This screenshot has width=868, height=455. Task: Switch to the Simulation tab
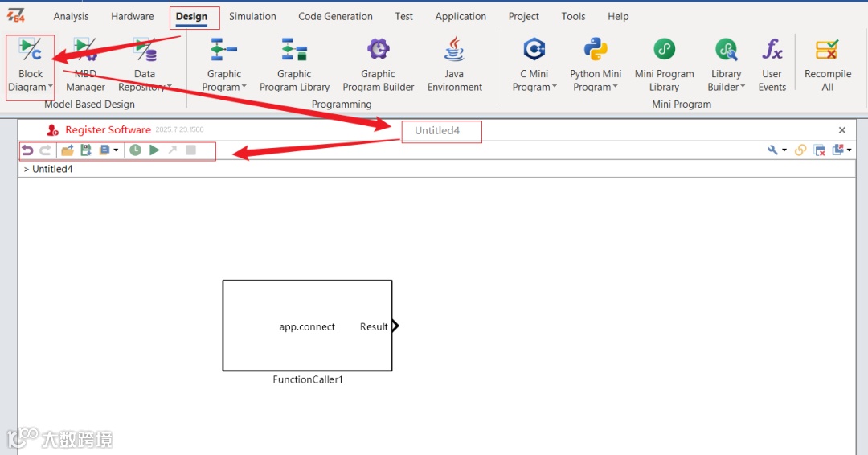click(252, 17)
